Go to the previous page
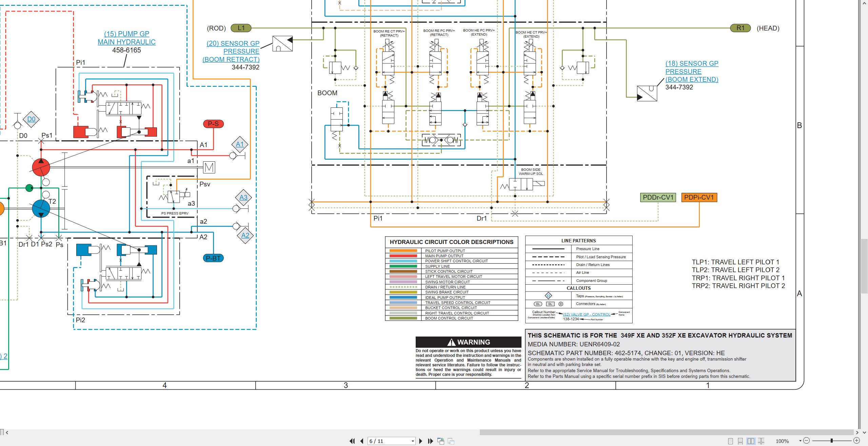The width and height of the screenshot is (868, 446). 362,441
